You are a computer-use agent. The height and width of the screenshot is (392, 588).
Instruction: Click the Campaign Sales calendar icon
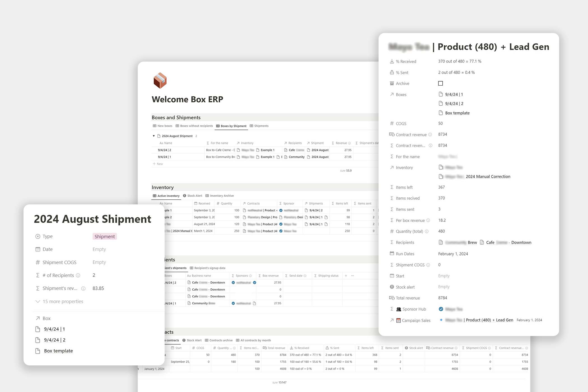pos(398,320)
